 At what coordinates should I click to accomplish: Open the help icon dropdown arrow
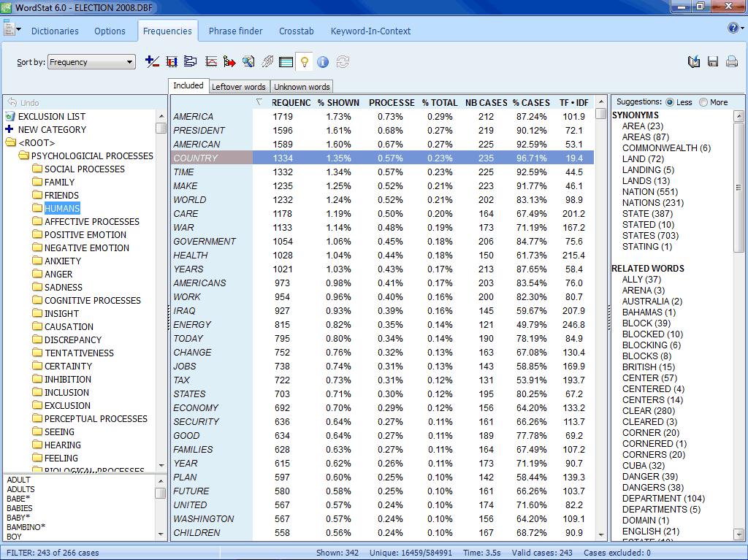pos(741,28)
